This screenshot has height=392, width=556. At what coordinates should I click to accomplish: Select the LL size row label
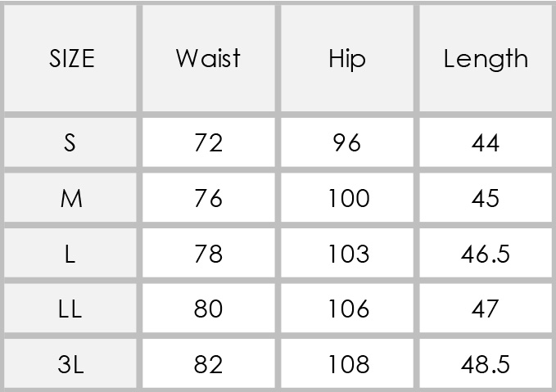(70, 309)
